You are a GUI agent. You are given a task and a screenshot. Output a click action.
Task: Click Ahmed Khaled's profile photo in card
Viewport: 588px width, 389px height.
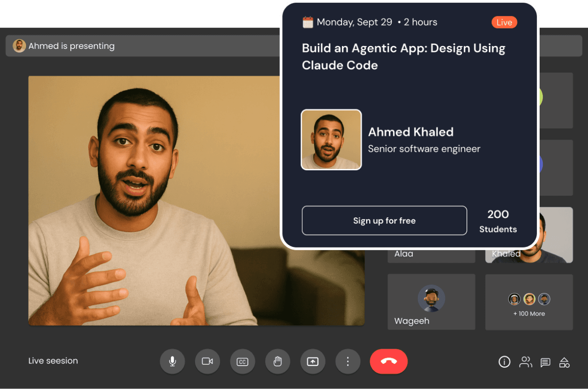point(331,140)
